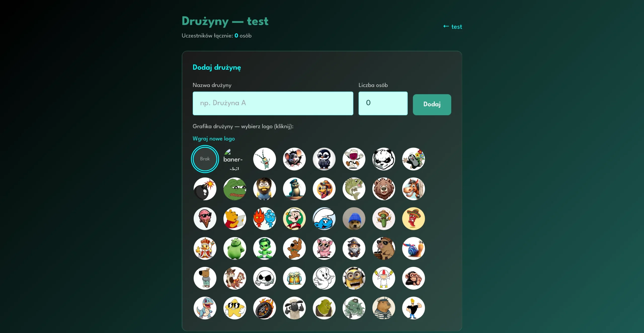Pick the Shrek logo
Screen dimensions: 644x333
coord(324,308)
